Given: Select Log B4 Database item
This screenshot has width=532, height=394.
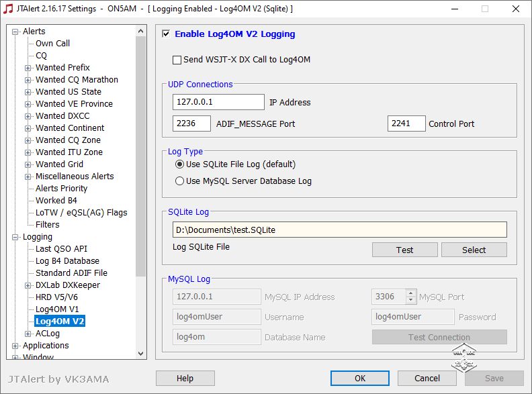Looking at the screenshot, I should (x=68, y=261).
